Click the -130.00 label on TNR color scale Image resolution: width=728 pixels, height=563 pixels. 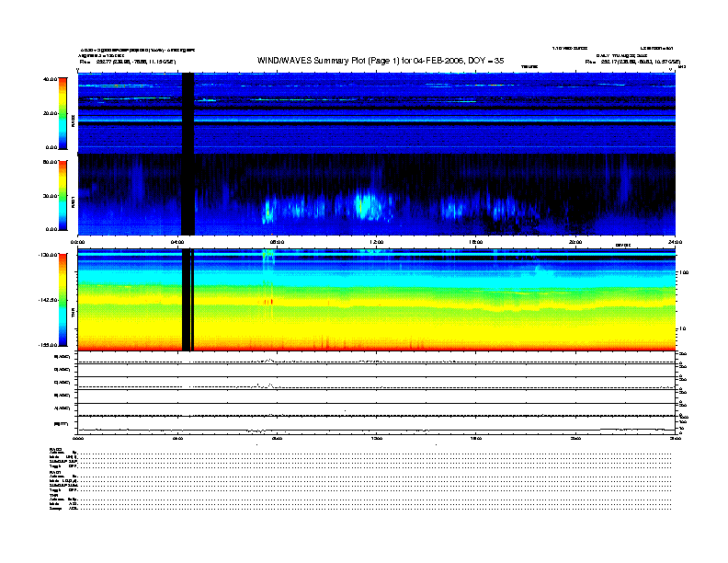pyautogui.click(x=48, y=255)
